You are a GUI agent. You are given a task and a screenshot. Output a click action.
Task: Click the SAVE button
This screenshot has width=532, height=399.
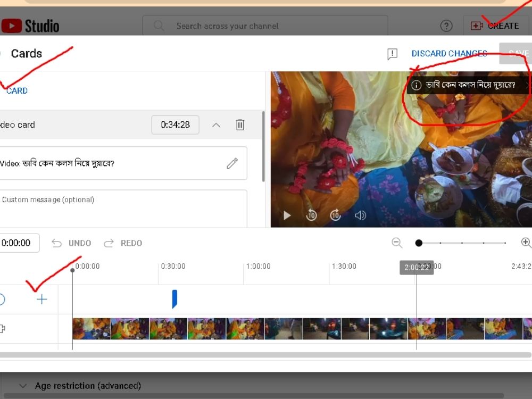coord(517,53)
